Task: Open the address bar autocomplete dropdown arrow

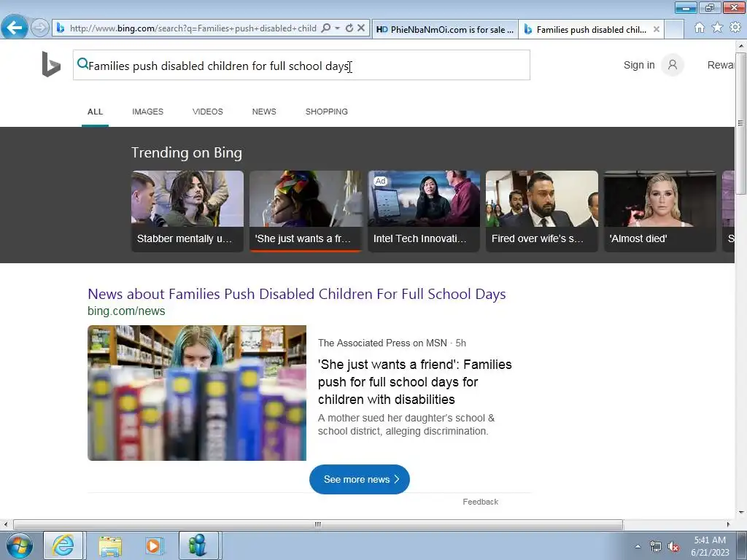Action: coord(337,28)
